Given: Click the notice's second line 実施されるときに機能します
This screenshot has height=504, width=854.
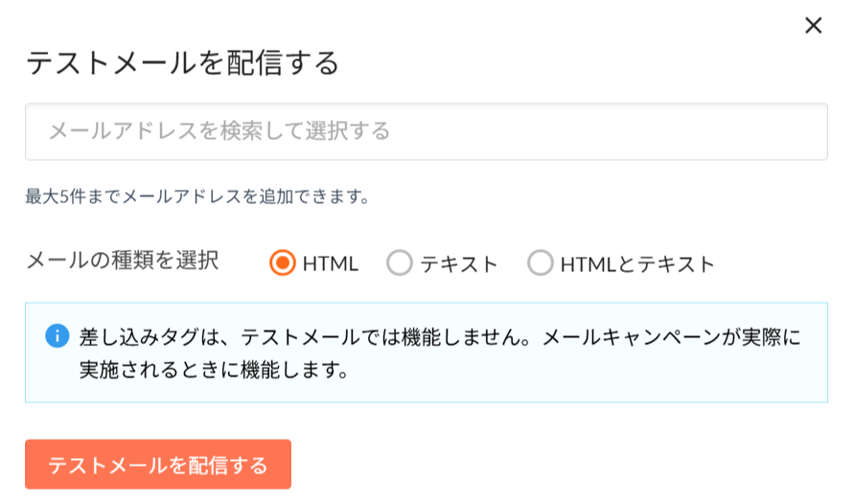Looking at the screenshot, I should coord(212,369).
